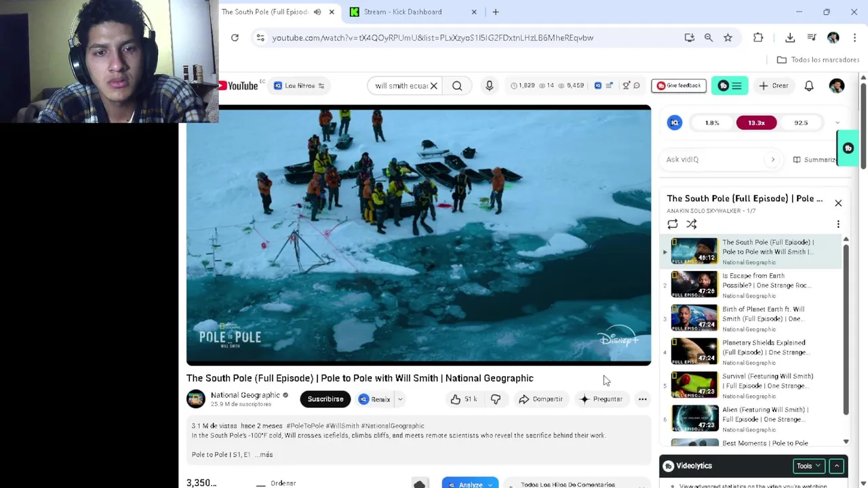Open the TubeBuddy menu button

730,85
